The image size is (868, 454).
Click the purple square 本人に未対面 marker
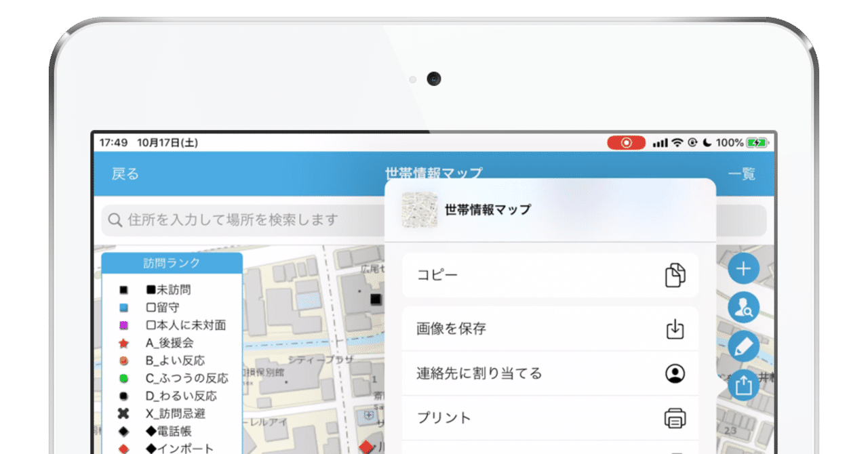pos(123,325)
